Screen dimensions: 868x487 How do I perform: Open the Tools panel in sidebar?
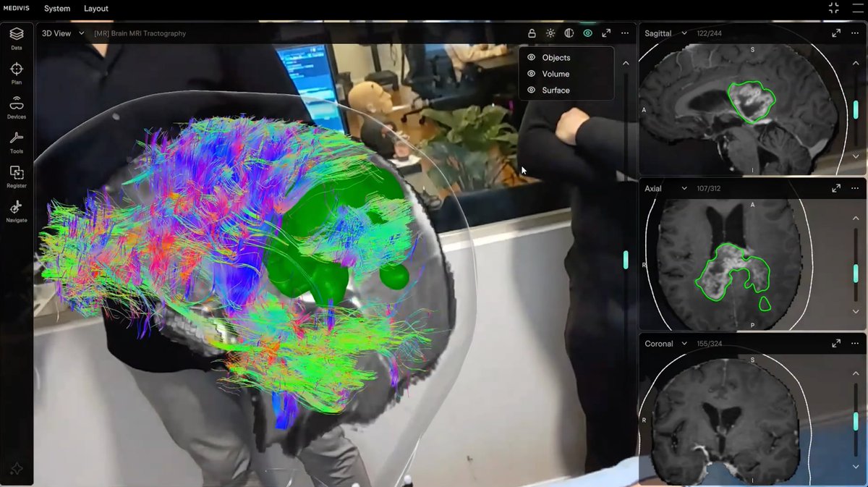coord(16,142)
